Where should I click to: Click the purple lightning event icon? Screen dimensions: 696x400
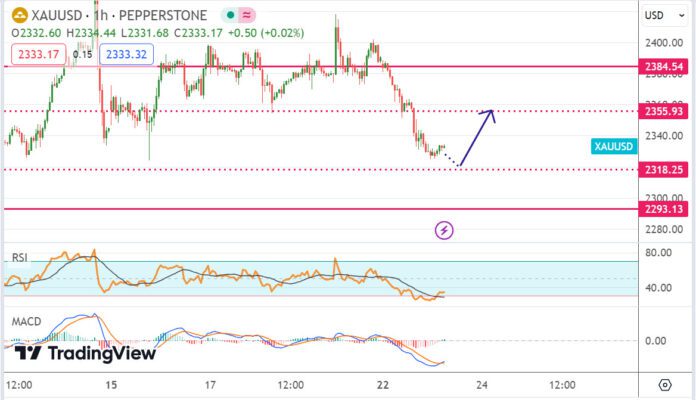point(445,231)
